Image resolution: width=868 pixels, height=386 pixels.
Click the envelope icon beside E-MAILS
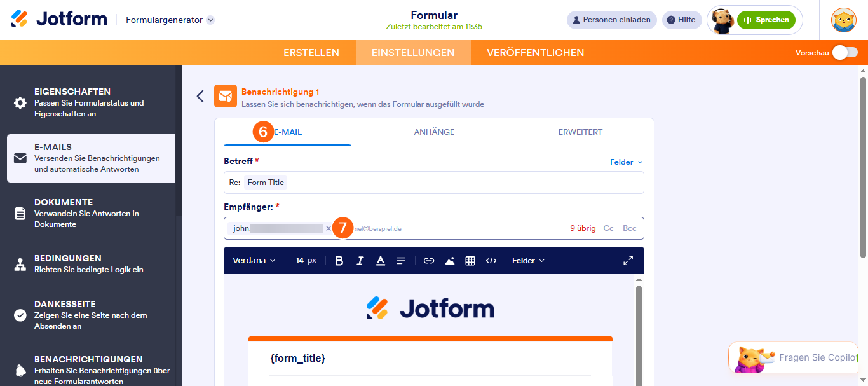[20, 158]
